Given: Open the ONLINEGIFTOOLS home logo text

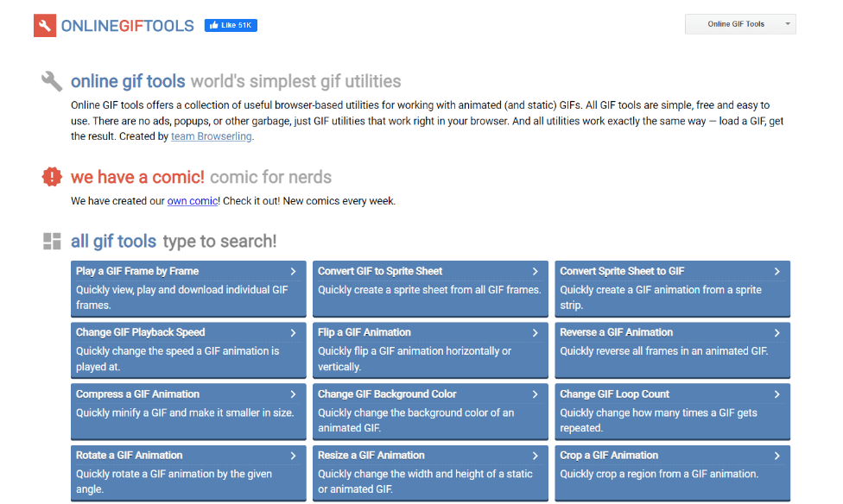Looking at the screenshot, I should 128,26.
